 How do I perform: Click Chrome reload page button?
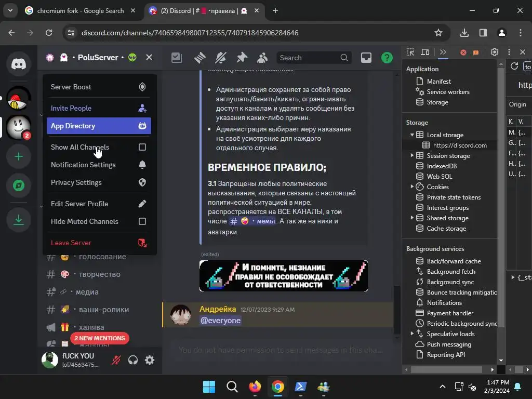tap(49, 33)
